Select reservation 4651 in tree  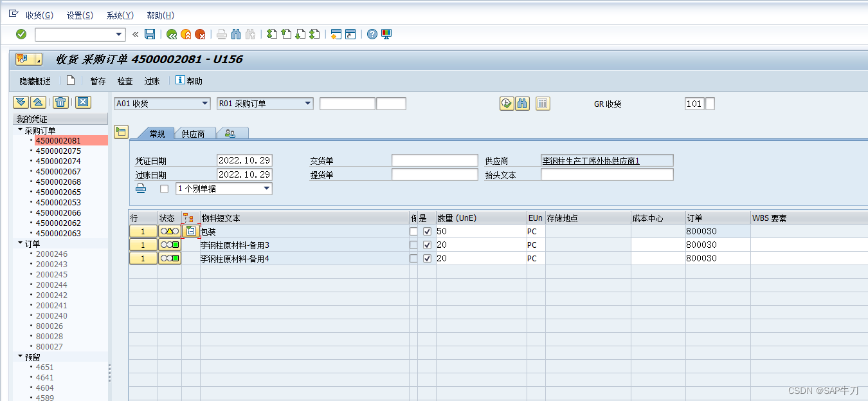point(45,367)
